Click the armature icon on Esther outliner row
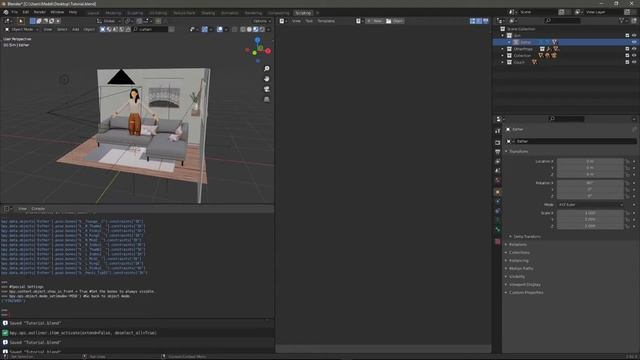This screenshot has height=360, width=640. point(516,42)
